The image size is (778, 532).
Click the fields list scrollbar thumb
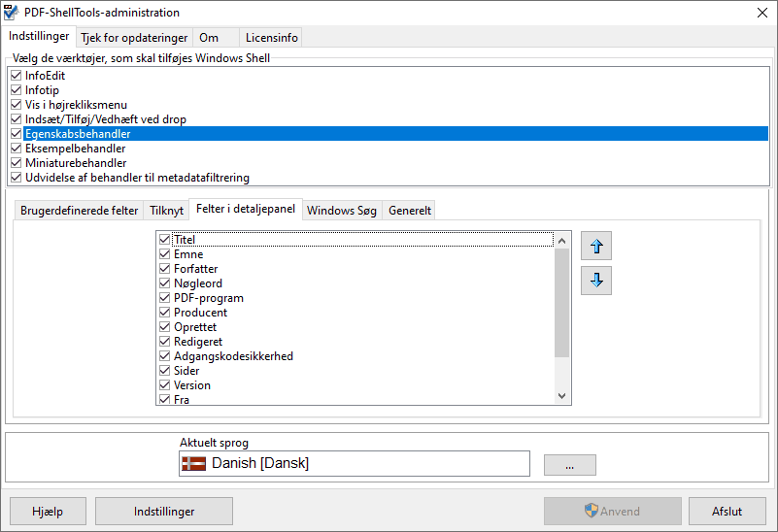coord(561,303)
